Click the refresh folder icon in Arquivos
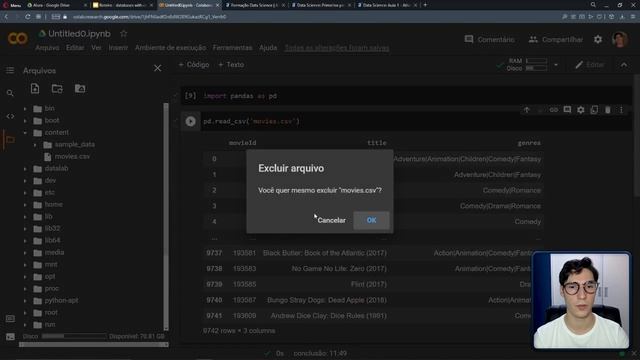Image resolution: width=640 pixels, height=360 pixels. tap(57, 89)
